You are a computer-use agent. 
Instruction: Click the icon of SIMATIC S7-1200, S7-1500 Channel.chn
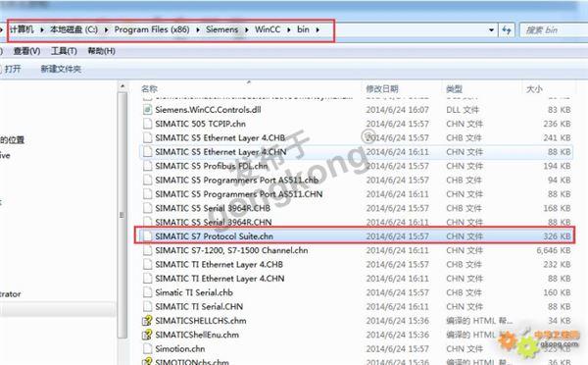(x=148, y=250)
